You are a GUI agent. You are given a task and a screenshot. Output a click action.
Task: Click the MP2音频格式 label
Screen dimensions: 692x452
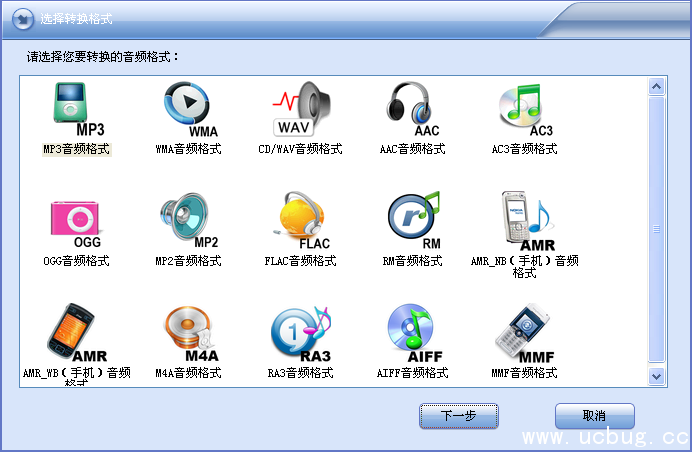coord(188,261)
